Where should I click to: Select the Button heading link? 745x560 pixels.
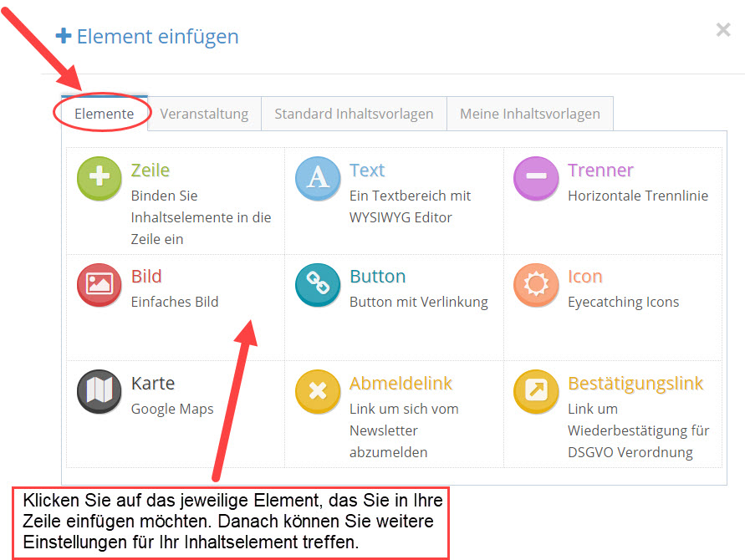(378, 277)
